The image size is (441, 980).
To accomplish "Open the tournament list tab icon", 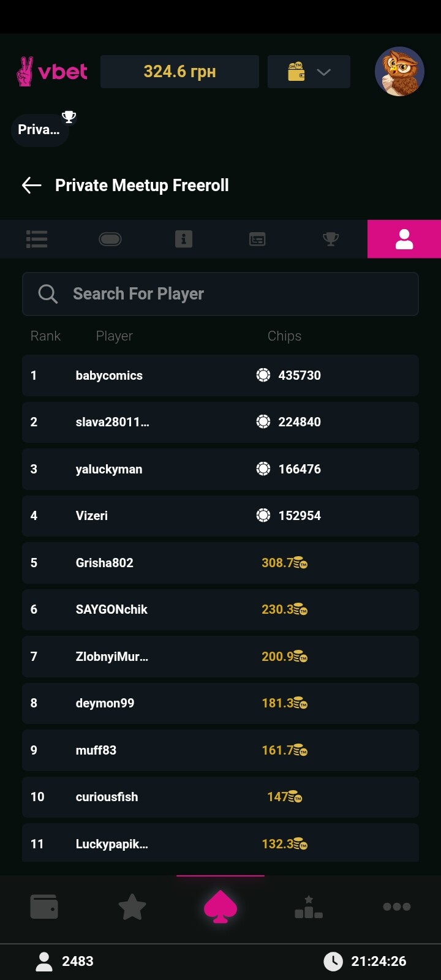I will (x=37, y=239).
